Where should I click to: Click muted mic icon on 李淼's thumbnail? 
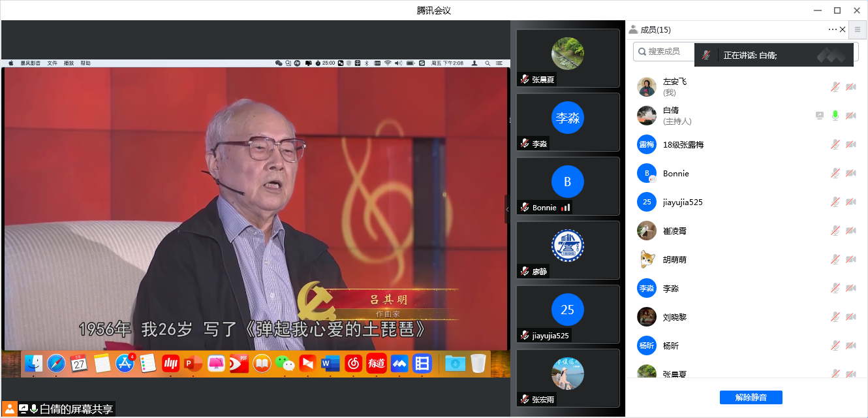[525, 144]
